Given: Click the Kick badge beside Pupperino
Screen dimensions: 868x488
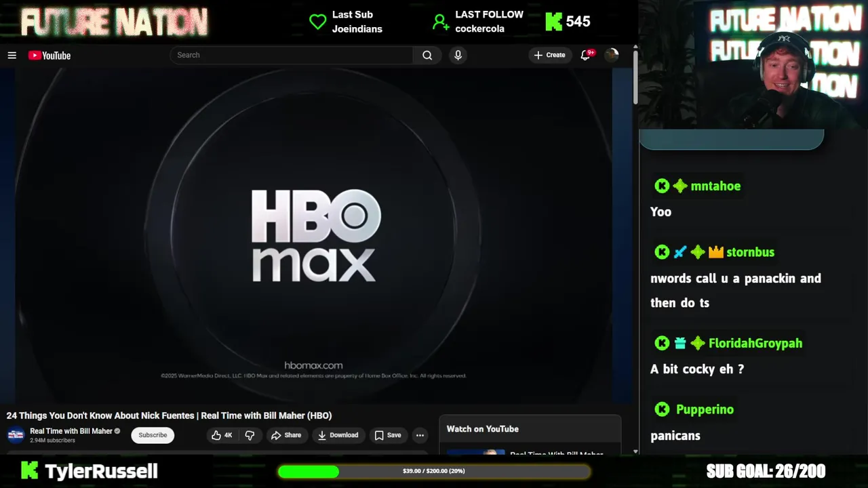Looking at the screenshot, I should pyautogui.click(x=662, y=409).
